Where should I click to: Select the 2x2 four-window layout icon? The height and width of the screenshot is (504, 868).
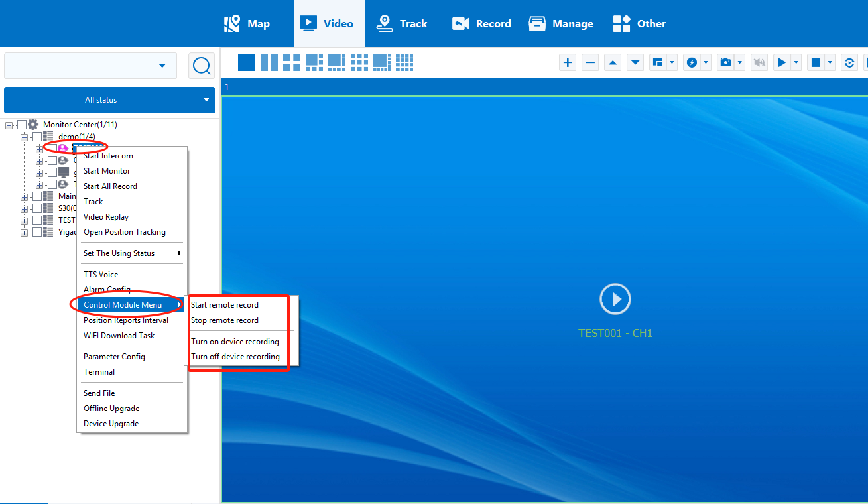coord(292,62)
